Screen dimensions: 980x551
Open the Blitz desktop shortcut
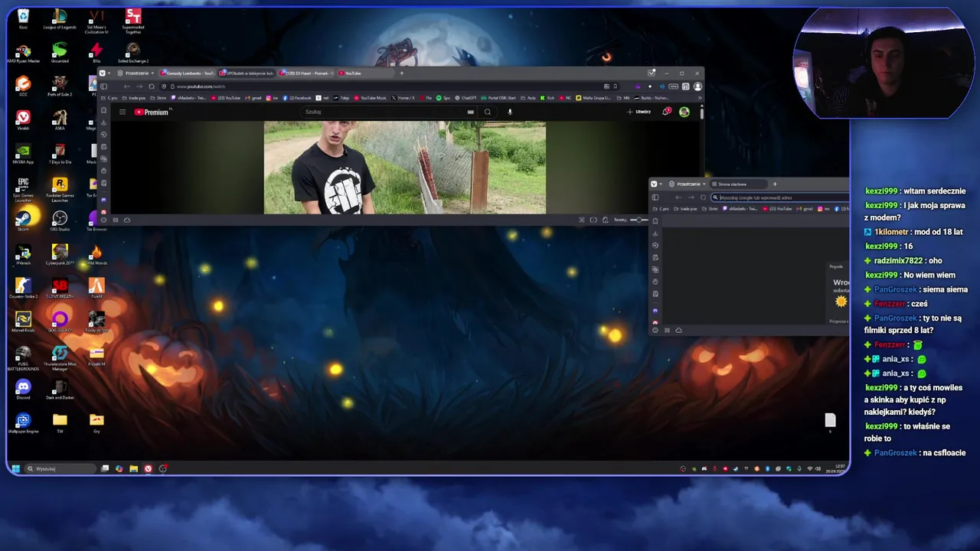coord(96,54)
